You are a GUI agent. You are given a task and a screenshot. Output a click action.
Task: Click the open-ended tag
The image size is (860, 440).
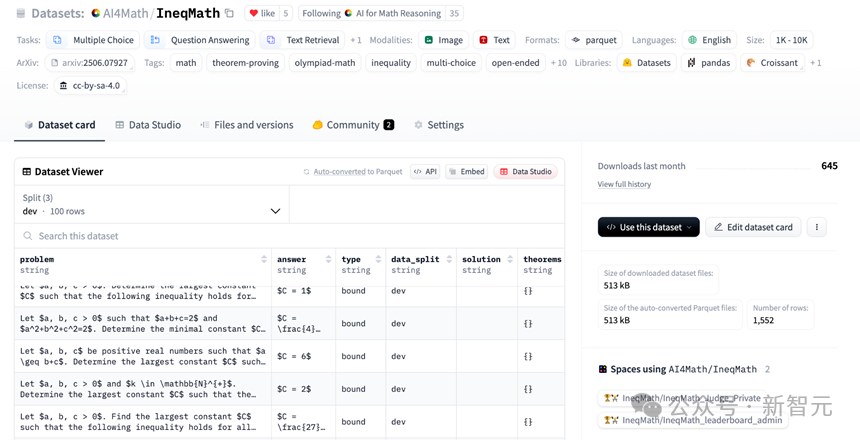click(x=516, y=63)
